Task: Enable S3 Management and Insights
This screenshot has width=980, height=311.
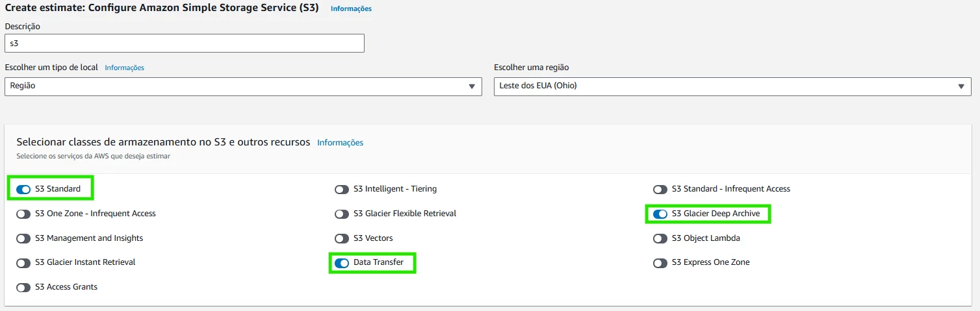Action: click(23, 238)
